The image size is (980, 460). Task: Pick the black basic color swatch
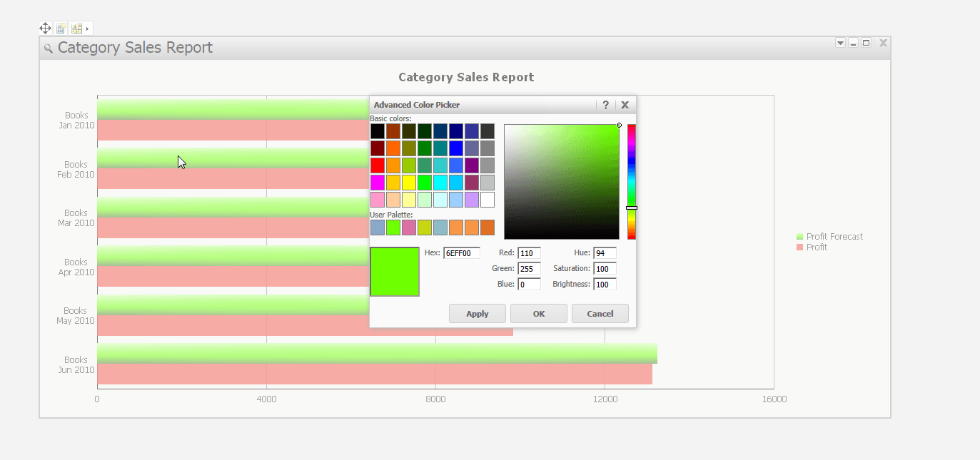[378, 131]
